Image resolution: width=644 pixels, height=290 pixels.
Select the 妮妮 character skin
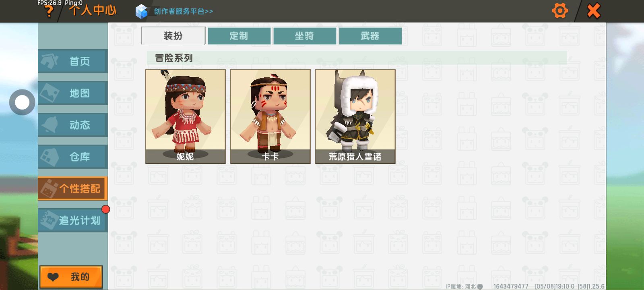click(186, 116)
